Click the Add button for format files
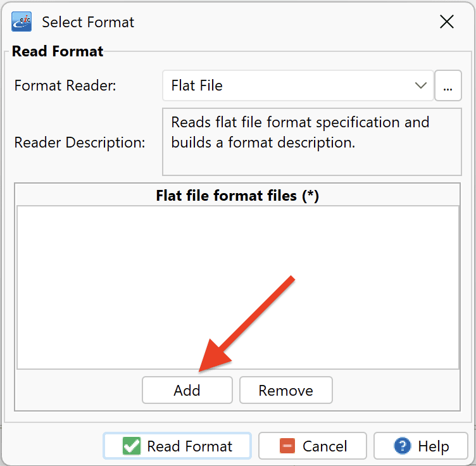Viewport: 476px width, 466px height. (x=187, y=390)
